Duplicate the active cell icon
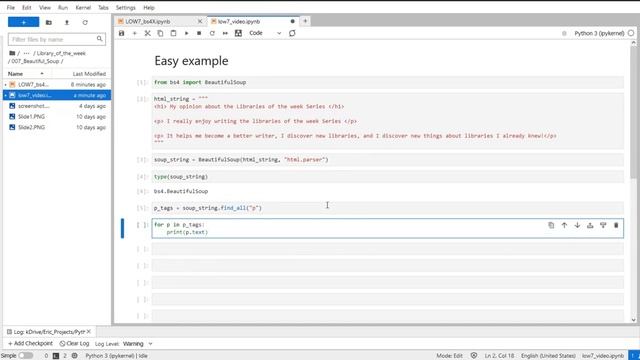This screenshot has height=360, width=640. pyautogui.click(x=551, y=225)
